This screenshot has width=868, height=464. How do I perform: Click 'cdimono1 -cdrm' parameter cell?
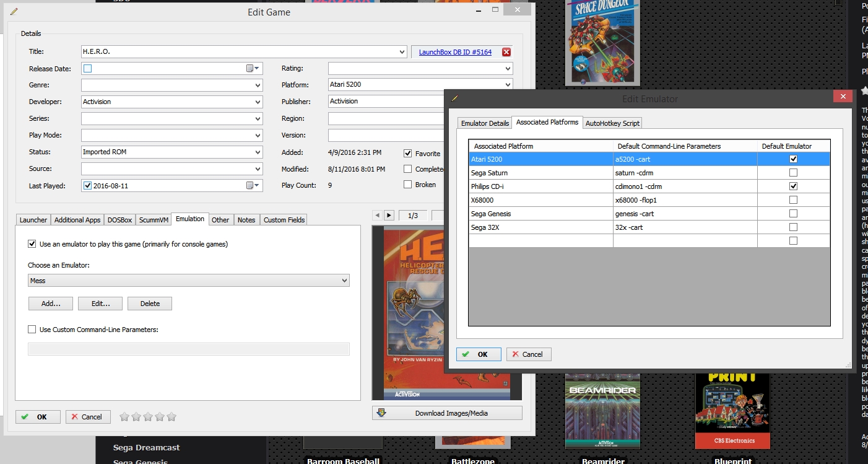tap(685, 186)
